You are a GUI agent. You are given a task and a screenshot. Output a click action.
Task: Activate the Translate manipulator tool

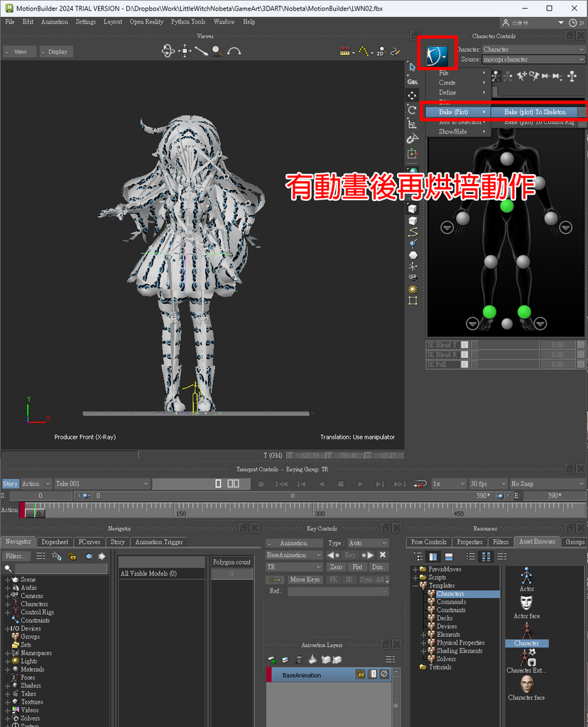[412, 96]
